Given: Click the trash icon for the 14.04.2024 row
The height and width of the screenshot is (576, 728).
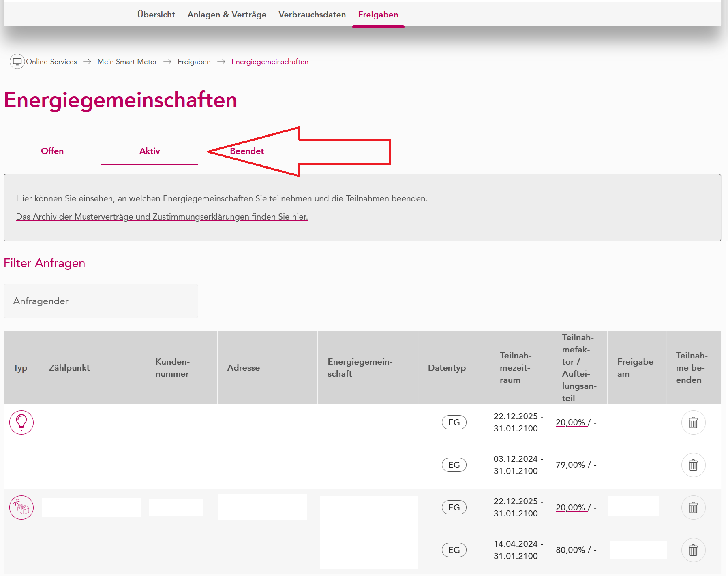Looking at the screenshot, I should [693, 550].
